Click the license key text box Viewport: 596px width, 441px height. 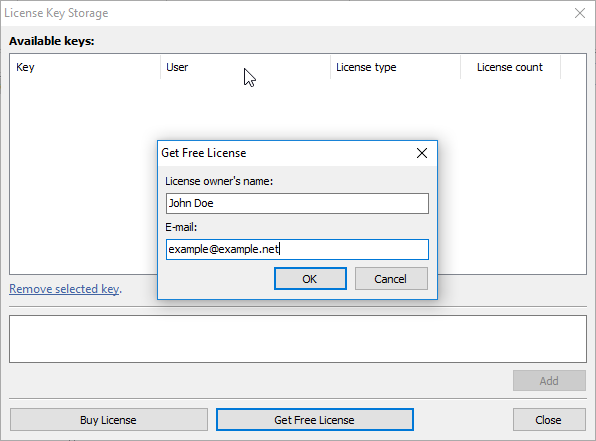click(298, 339)
